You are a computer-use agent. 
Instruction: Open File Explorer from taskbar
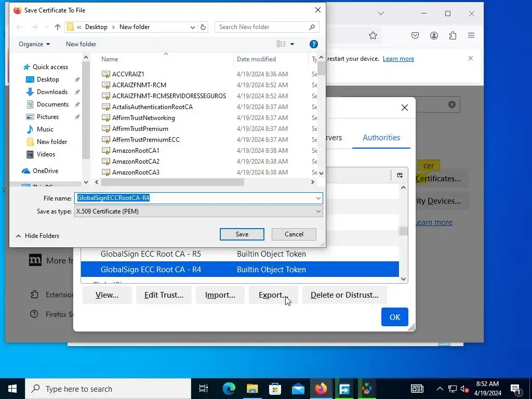tap(252, 389)
